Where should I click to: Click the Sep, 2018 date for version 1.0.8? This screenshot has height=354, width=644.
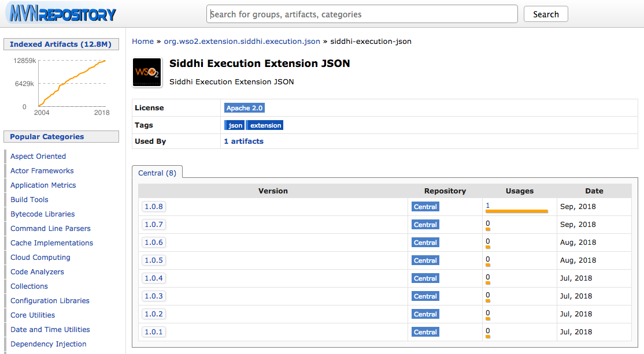point(578,206)
